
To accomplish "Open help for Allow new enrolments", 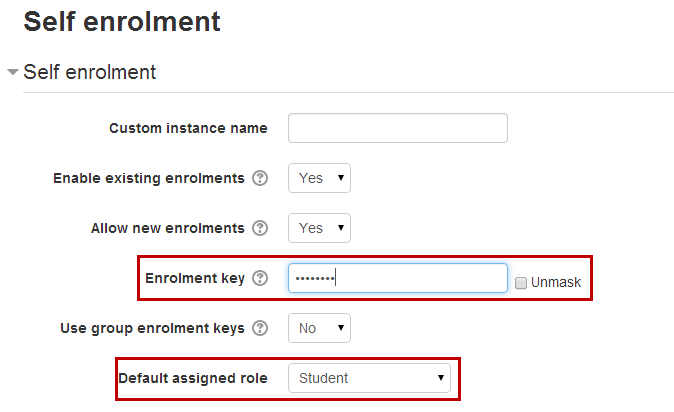I will (x=260, y=228).
